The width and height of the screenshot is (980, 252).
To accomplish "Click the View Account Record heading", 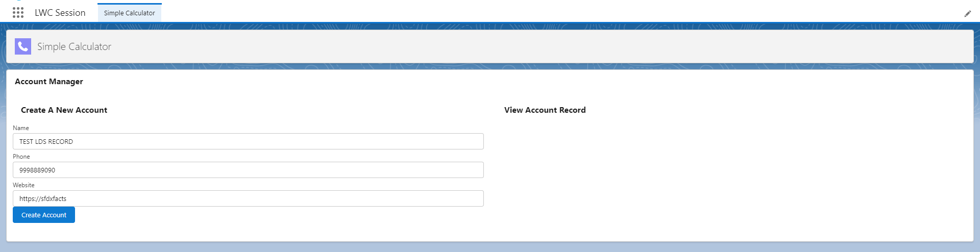I will pos(545,110).
